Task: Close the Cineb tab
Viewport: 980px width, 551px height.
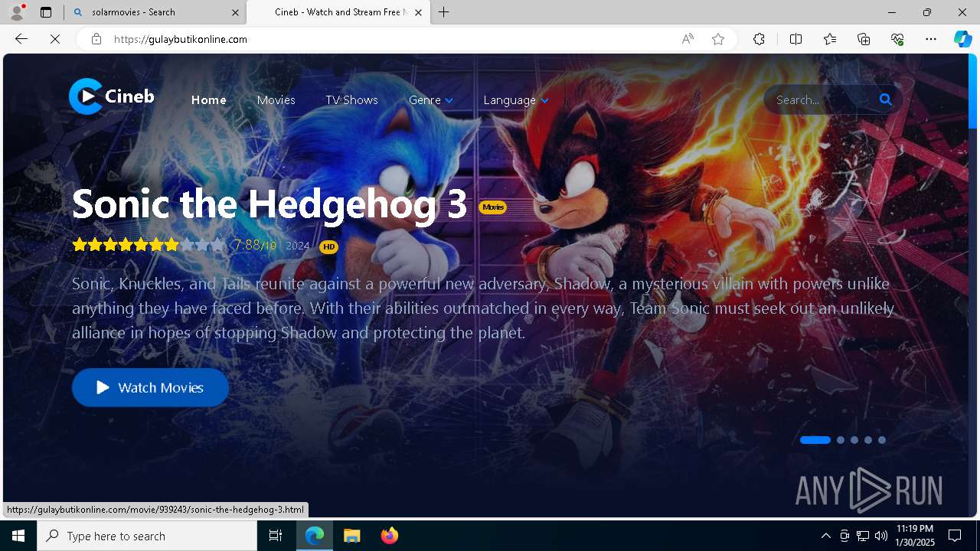Action: [x=418, y=12]
